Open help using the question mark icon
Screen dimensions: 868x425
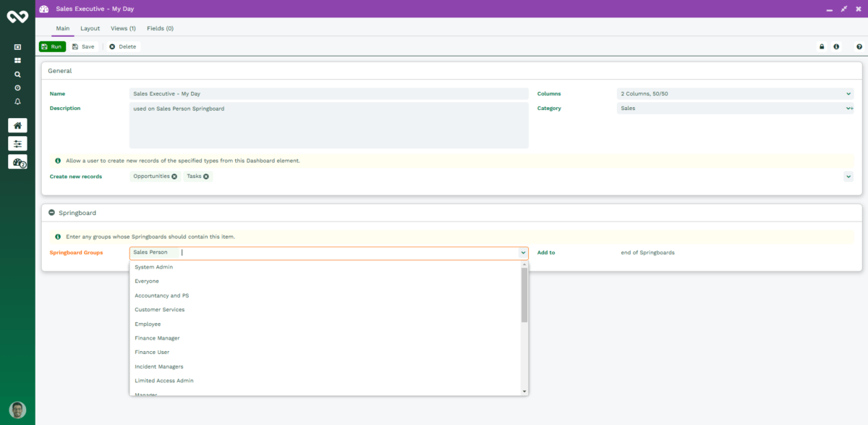click(x=859, y=46)
